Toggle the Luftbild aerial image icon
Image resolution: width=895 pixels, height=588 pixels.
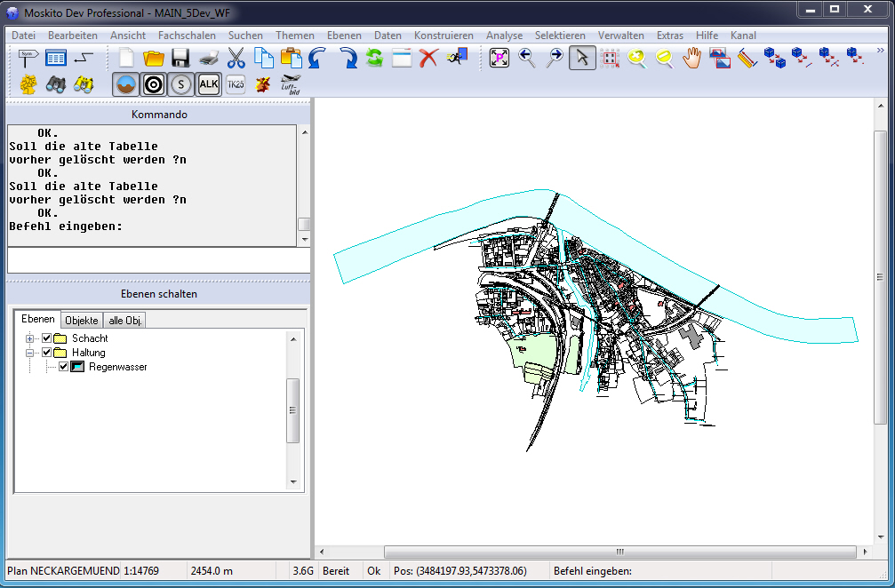[291, 84]
